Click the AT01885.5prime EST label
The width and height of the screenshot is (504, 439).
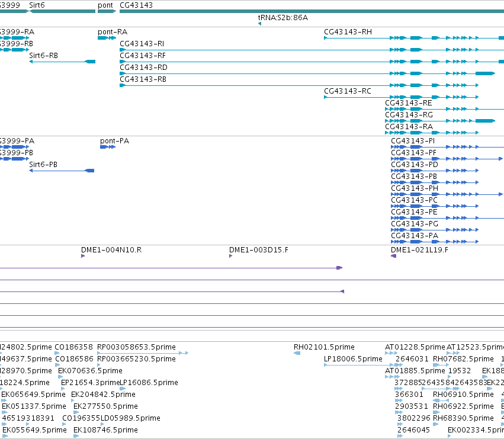(x=415, y=371)
